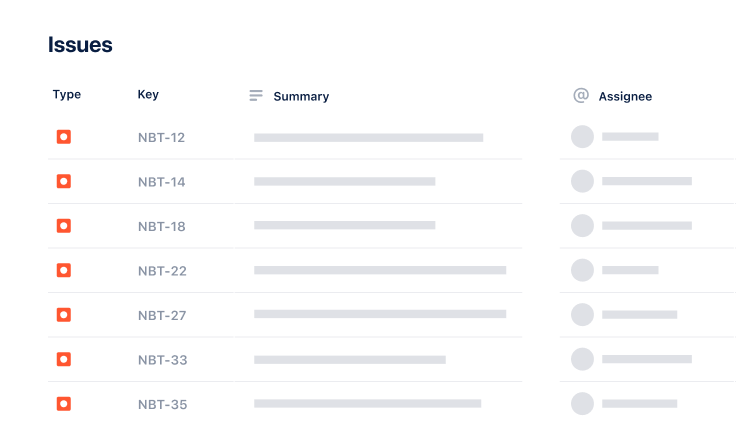This screenshot has width=736, height=424.
Task: Select the assignee avatar for NBT-33
Action: [582, 359]
